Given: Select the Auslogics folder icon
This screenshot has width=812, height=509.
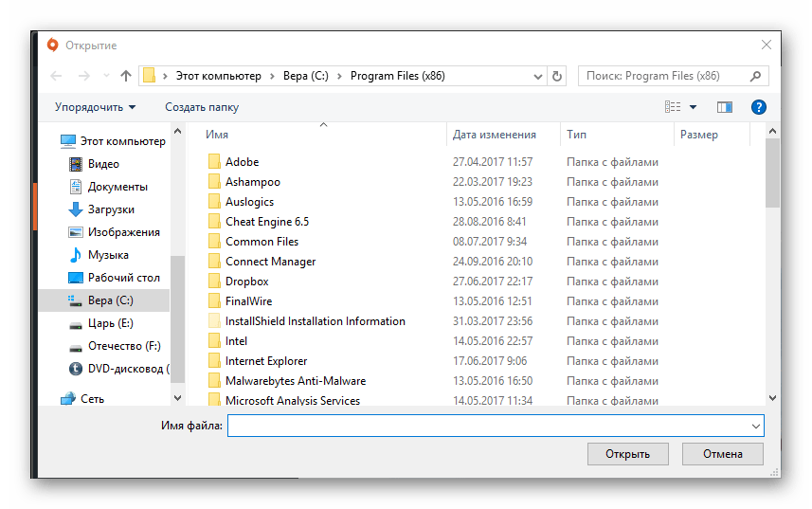Looking at the screenshot, I should 214,202.
